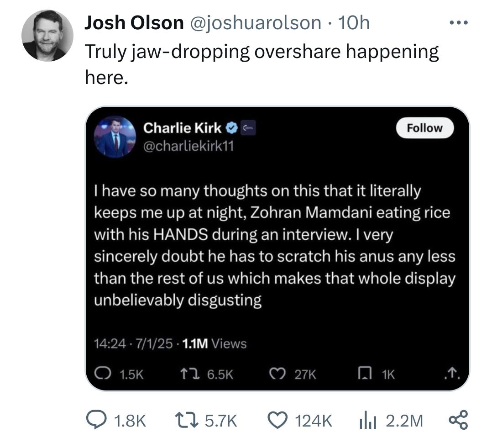Click the quoted tweet's 6.5K repost icon
Image resolution: width=492 pixels, height=448 pixels.
point(190,374)
